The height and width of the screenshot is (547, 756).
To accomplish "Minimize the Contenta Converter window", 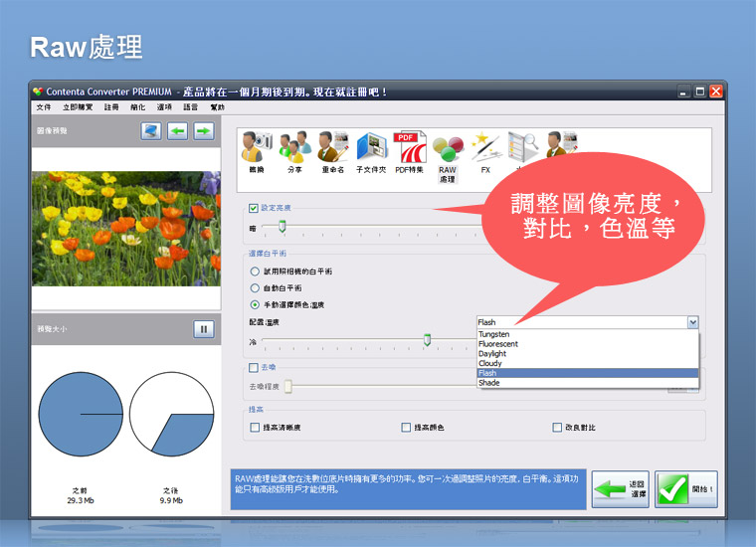I will [x=683, y=91].
